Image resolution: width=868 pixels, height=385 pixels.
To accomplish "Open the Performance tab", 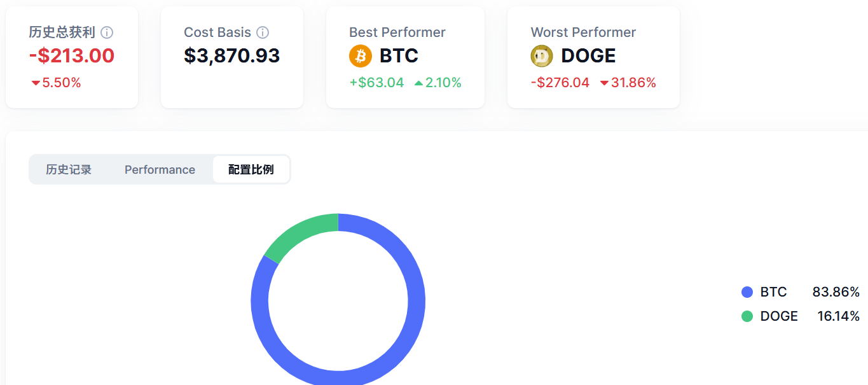I will 160,170.
